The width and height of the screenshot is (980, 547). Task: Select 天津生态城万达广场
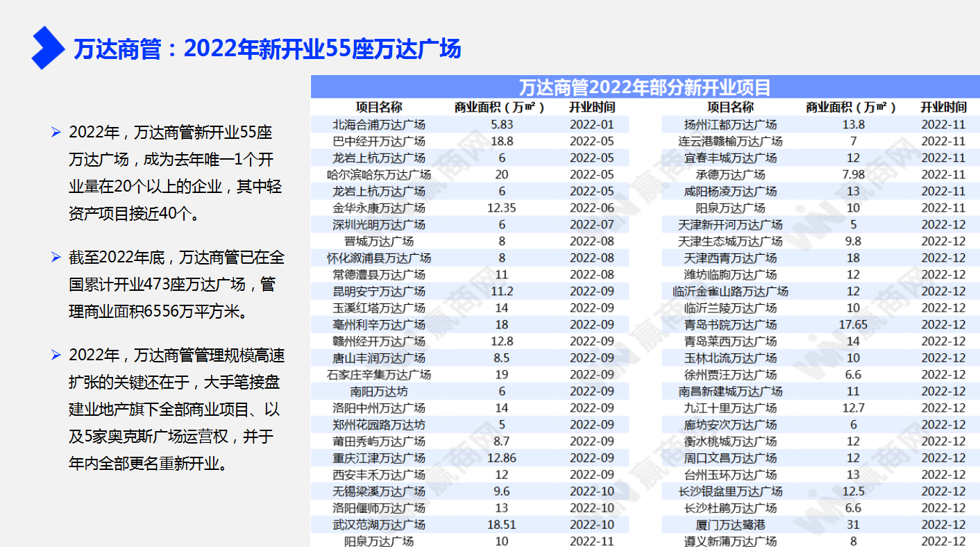point(730,242)
